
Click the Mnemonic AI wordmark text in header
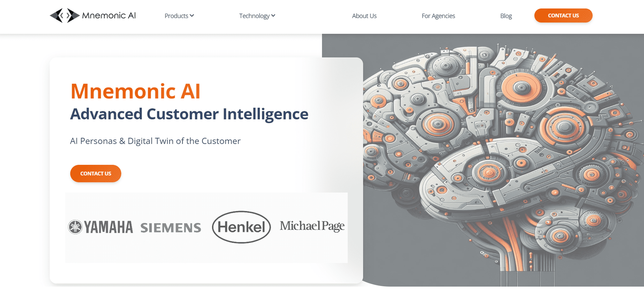109,16
